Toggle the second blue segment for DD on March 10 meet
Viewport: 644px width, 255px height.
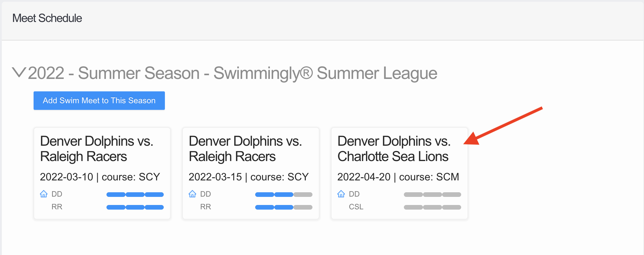pyautogui.click(x=135, y=194)
